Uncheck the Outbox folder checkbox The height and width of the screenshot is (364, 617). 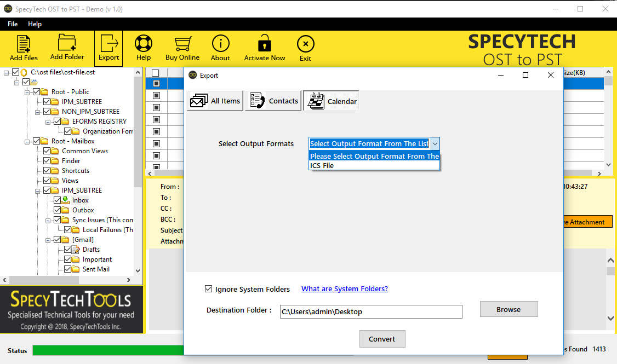click(57, 210)
